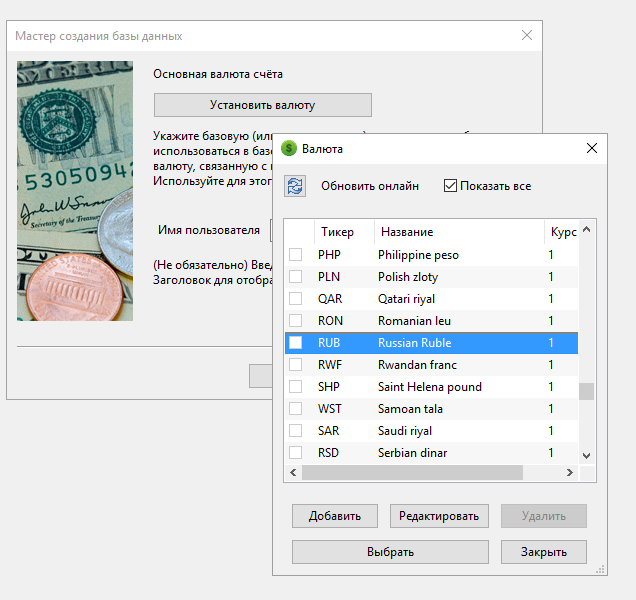Click the horizontal scroll left arrow
The height and width of the screenshot is (600, 636).
pyautogui.click(x=293, y=473)
